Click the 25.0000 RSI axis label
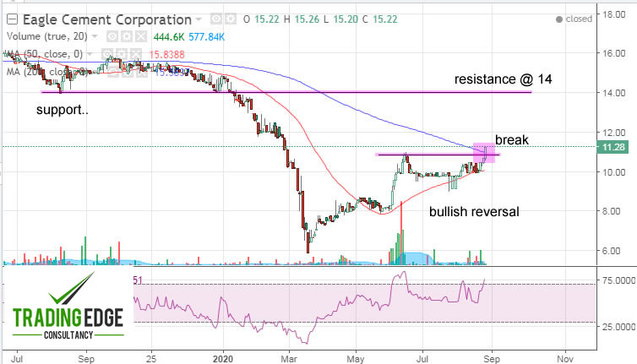Viewport: 637px width, 364px height. (x=618, y=327)
